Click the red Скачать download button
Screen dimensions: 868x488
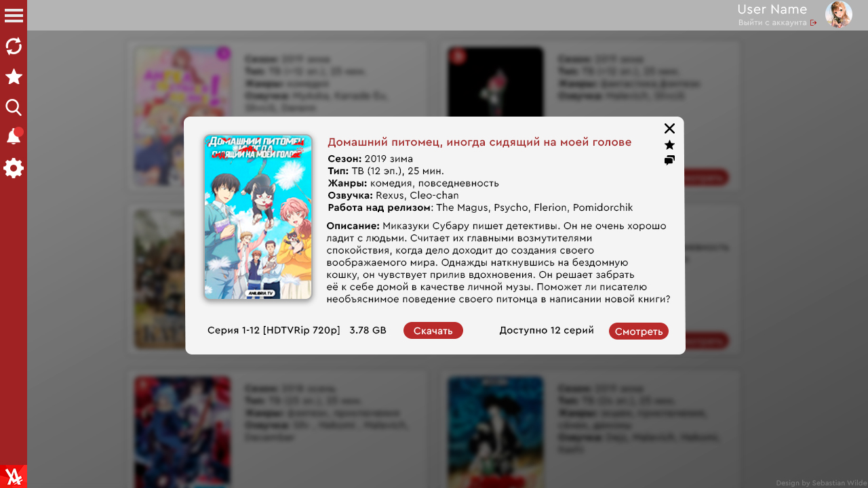pyautogui.click(x=433, y=331)
